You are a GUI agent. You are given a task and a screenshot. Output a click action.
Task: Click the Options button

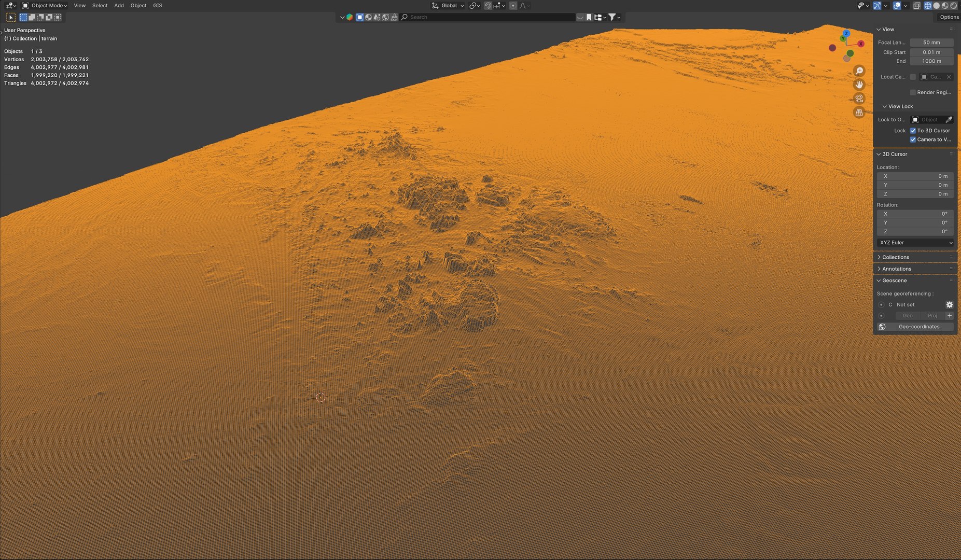coord(949,17)
